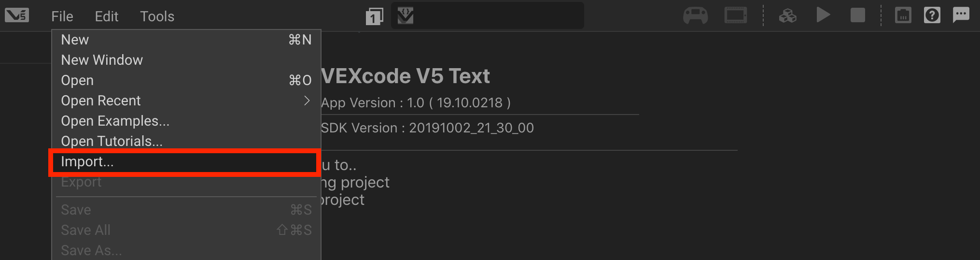The width and height of the screenshot is (980, 260).
Task: Open the Edit menu
Action: click(x=106, y=16)
